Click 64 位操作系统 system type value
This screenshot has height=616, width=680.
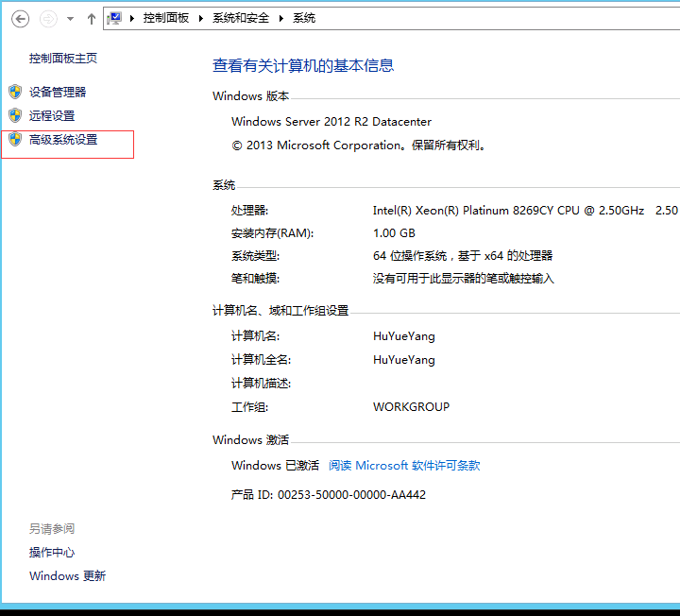[463, 256]
